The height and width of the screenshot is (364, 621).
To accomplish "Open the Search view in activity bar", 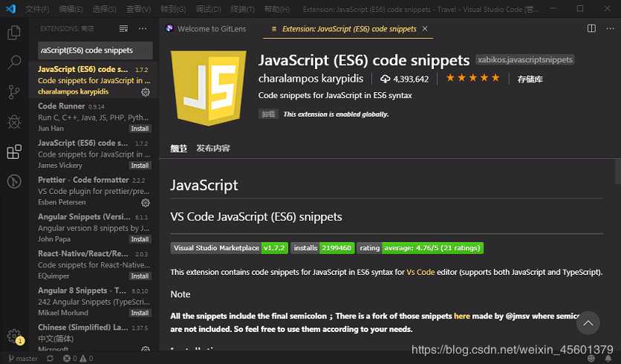I will pyautogui.click(x=13, y=62).
